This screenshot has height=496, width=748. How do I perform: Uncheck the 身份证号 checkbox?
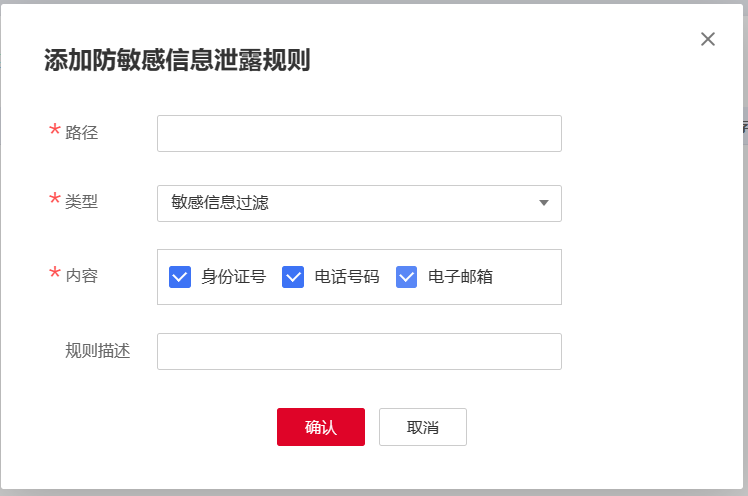pyautogui.click(x=180, y=277)
